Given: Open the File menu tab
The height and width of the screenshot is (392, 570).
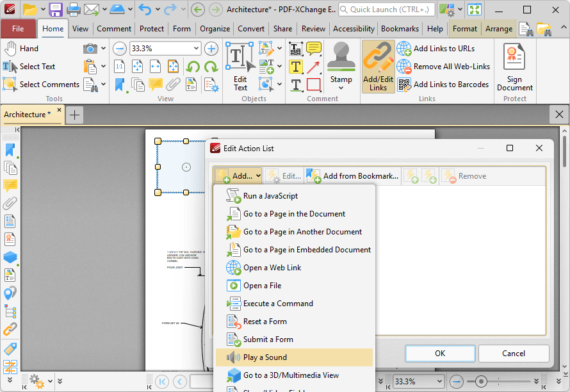Looking at the screenshot, I should (x=18, y=29).
